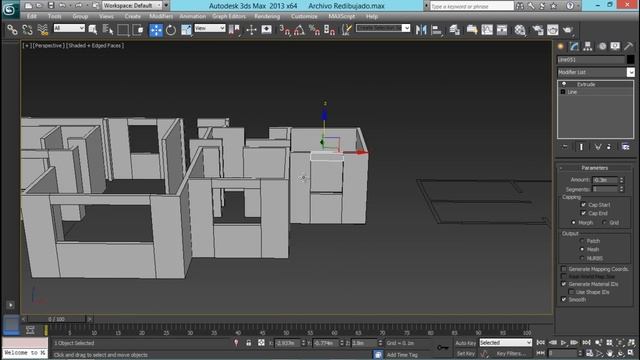Open the Create panel tab

(561, 46)
